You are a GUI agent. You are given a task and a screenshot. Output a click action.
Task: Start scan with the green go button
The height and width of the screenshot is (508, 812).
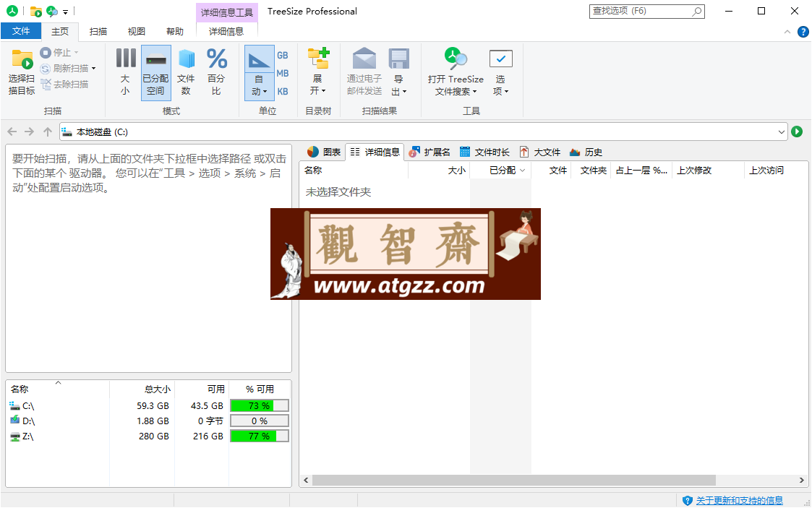coord(797,132)
